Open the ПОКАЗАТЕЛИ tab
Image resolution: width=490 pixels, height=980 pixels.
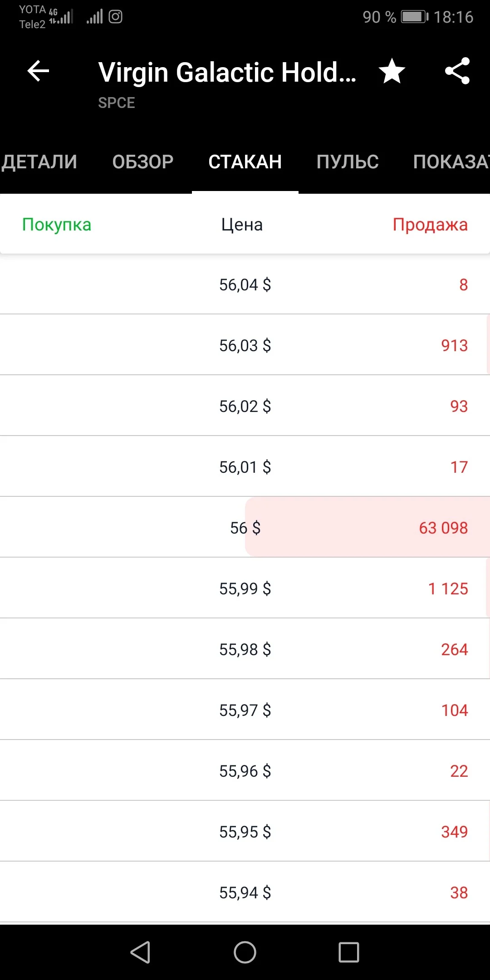(451, 162)
